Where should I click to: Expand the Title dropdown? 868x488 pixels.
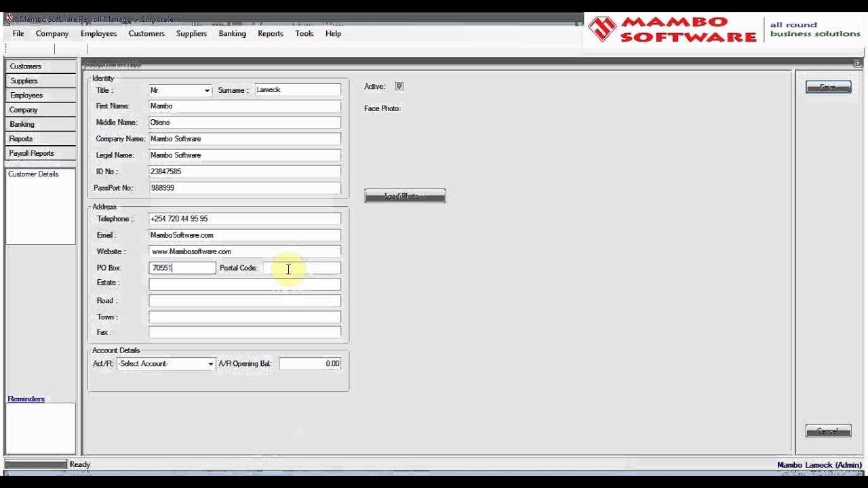point(207,90)
